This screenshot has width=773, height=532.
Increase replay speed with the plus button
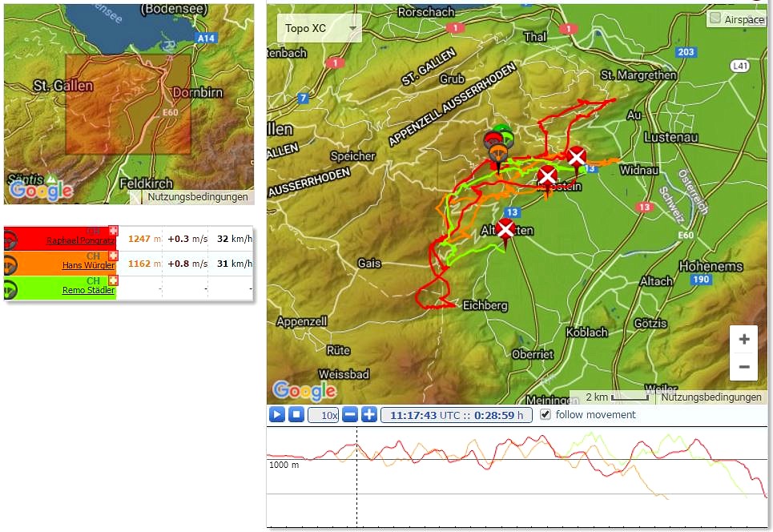(x=369, y=415)
